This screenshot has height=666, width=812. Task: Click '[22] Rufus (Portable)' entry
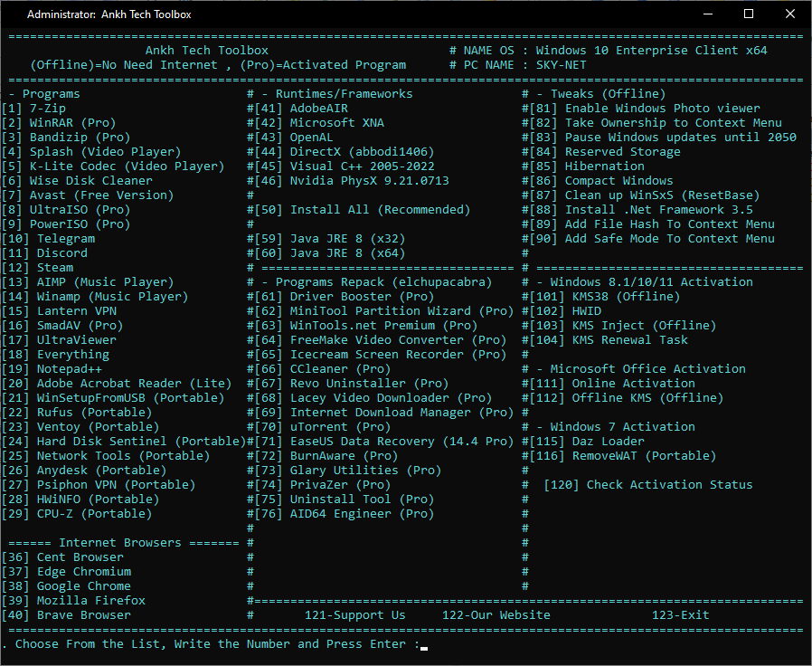click(x=77, y=413)
